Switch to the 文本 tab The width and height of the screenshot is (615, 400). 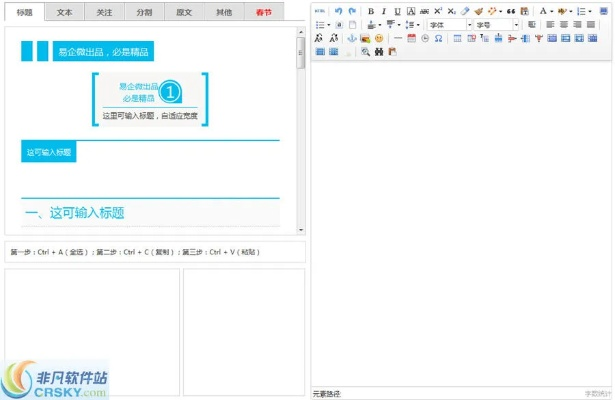64,12
